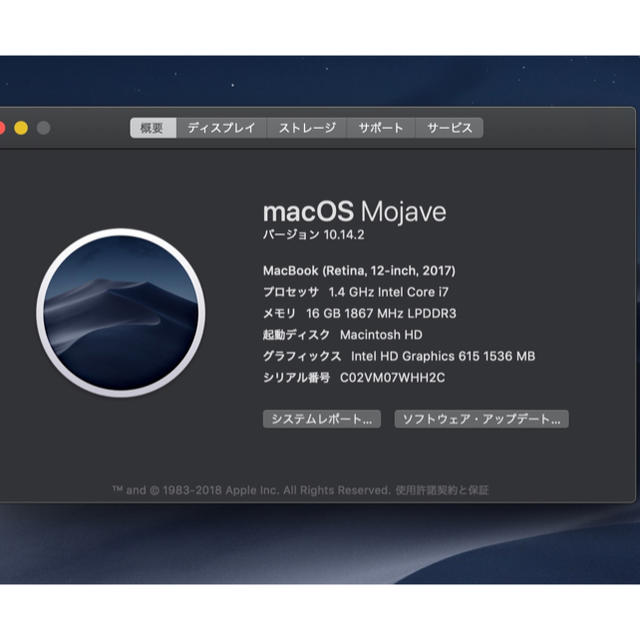Click the macOS Mojave circular logo
640x640 pixels.
pyautogui.click(x=121, y=313)
